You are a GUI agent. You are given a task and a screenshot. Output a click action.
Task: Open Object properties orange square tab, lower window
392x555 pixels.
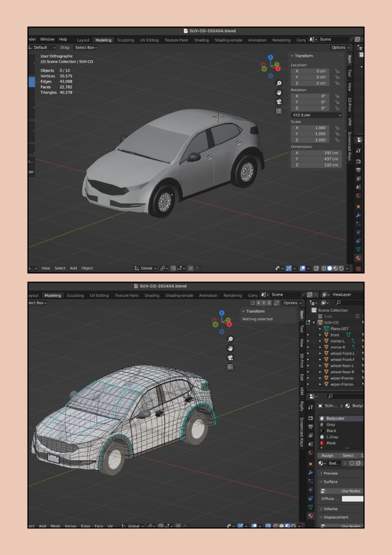310,464
